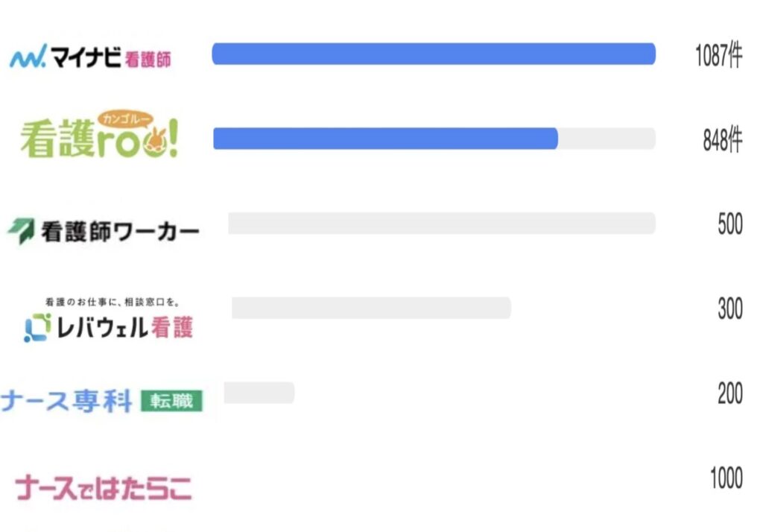This screenshot has height=532, width=763.
Task: Click the 1000 count value
Action: 726,478
